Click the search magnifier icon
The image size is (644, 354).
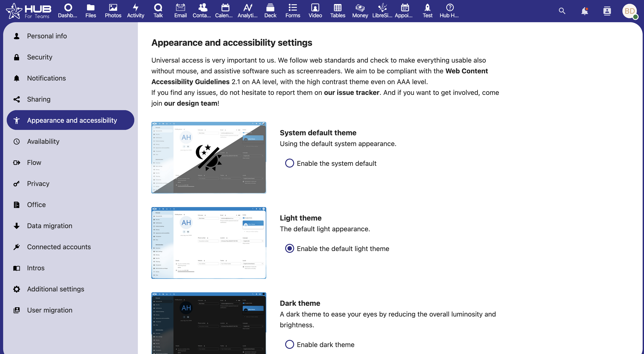(x=562, y=11)
